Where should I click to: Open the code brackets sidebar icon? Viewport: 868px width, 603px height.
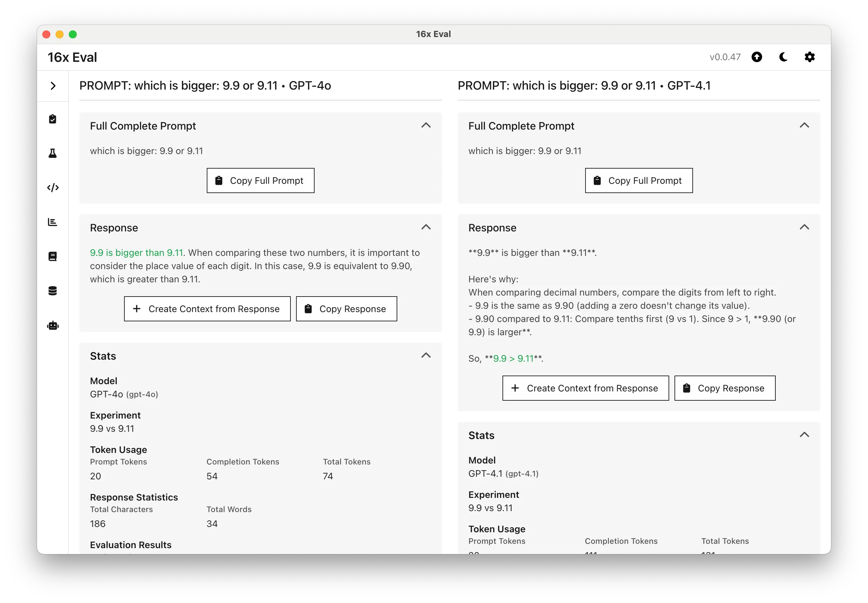(53, 187)
